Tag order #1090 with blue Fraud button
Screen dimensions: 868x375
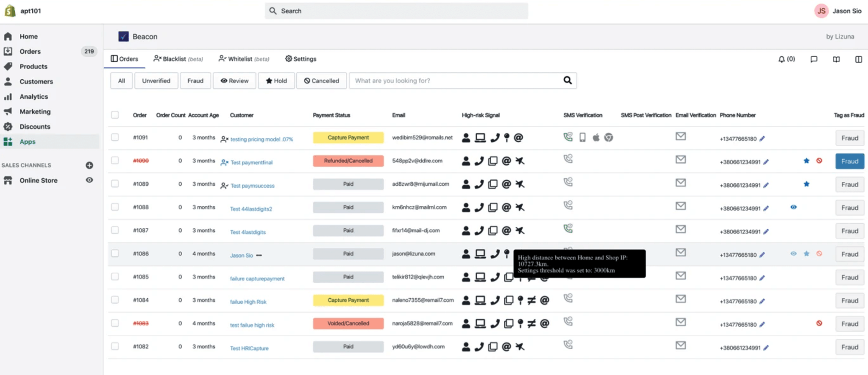849,161
